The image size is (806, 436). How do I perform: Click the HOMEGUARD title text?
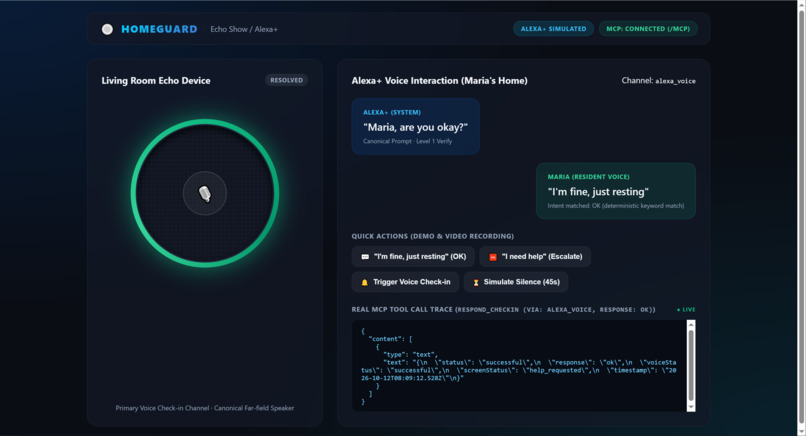tap(159, 29)
